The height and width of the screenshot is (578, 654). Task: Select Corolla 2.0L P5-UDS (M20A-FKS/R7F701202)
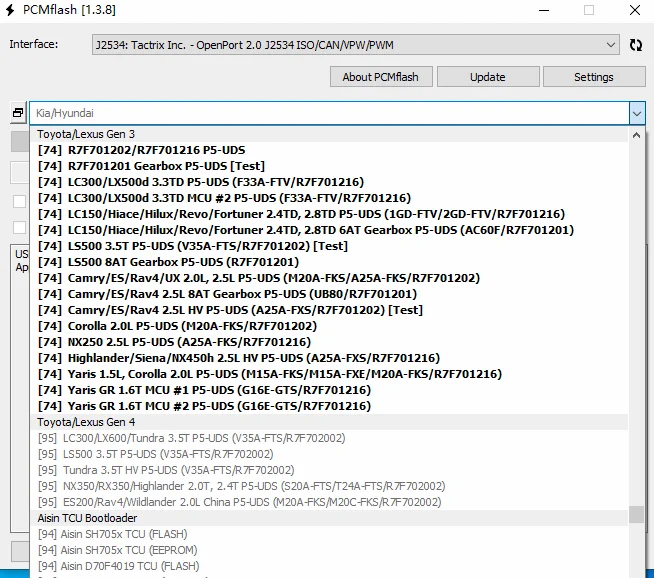tap(329, 326)
